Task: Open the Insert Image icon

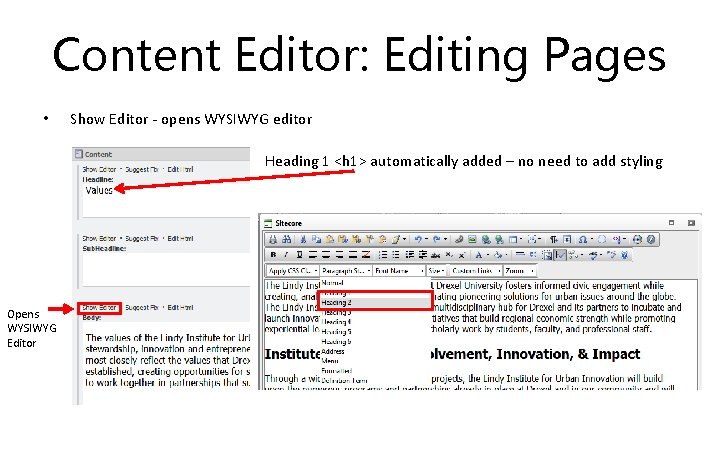Action: click(x=472, y=239)
